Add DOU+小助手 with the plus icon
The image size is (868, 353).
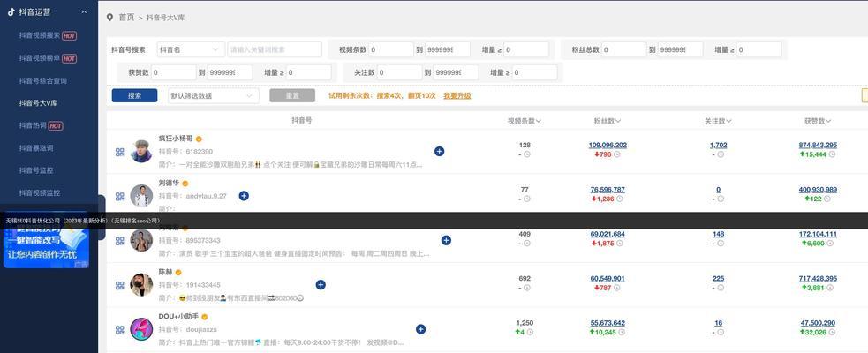pos(420,329)
